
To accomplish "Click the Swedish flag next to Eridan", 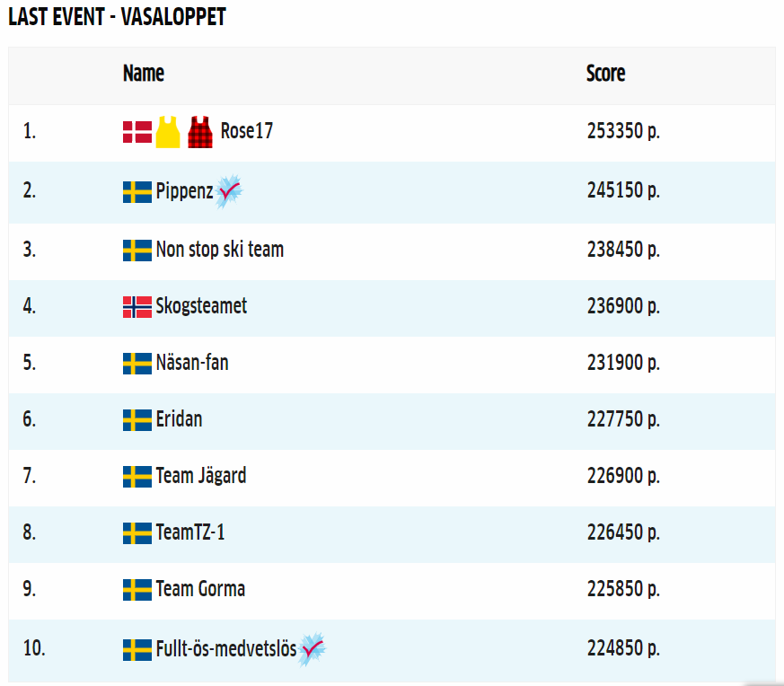I will point(137,419).
